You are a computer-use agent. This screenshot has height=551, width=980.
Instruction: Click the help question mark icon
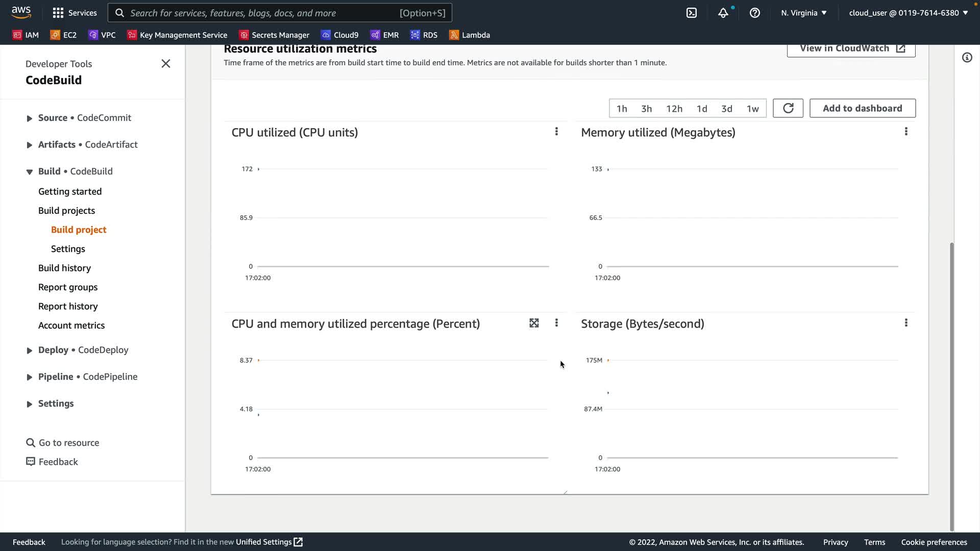[754, 13]
